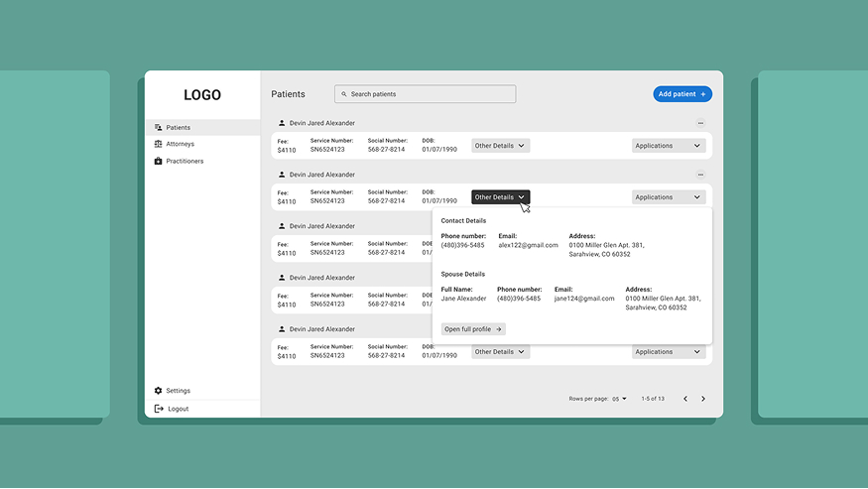Open Applications dropdown in first patient row
Screen dimensions: 868x489
[669, 146]
